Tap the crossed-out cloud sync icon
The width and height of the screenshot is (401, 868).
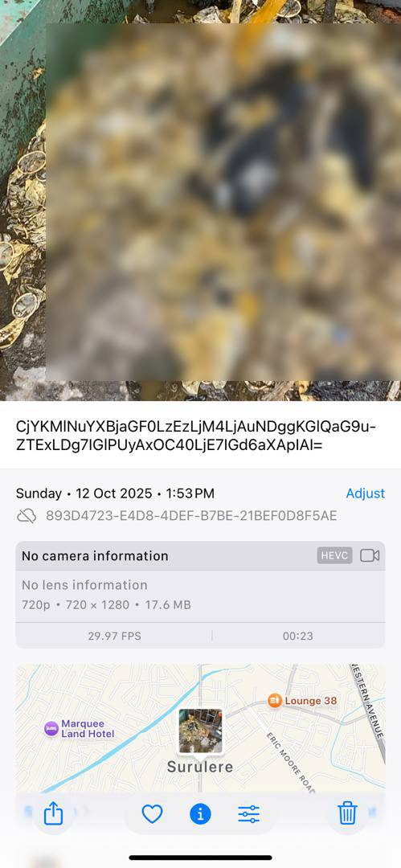point(27,517)
